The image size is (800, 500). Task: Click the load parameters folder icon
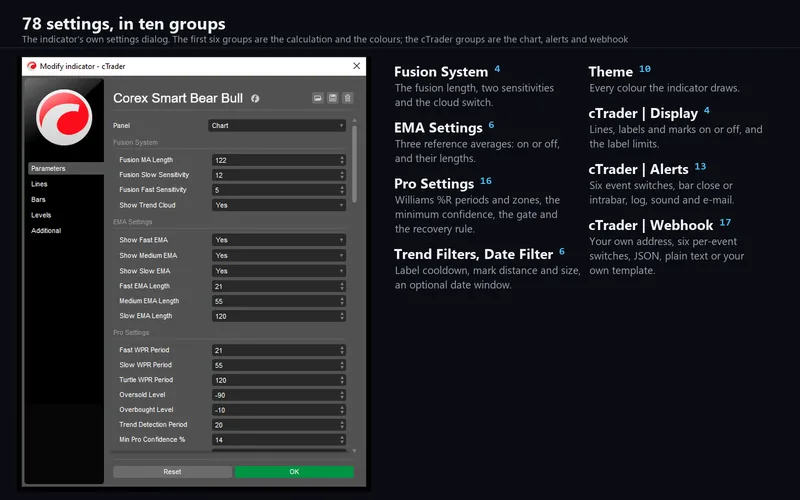click(317, 98)
